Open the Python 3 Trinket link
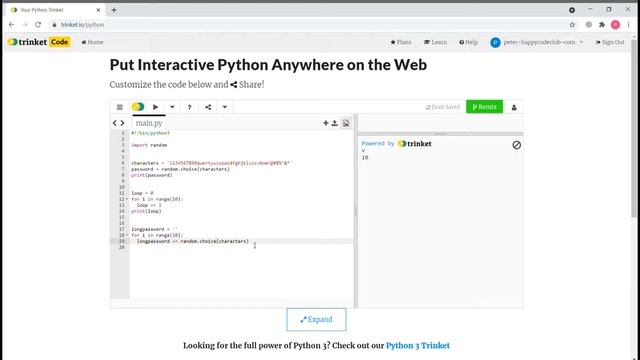Screen dimensions: 640x360 click(x=418, y=346)
